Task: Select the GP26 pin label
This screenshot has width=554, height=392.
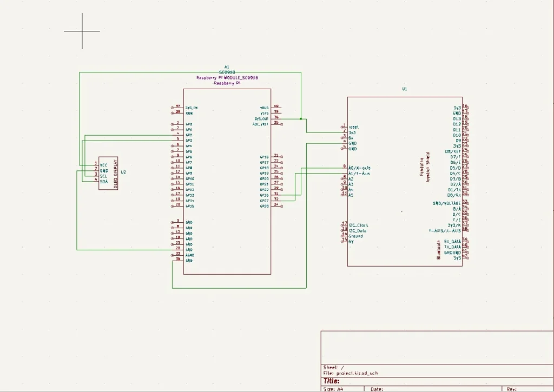Action: [x=264, y=195]
